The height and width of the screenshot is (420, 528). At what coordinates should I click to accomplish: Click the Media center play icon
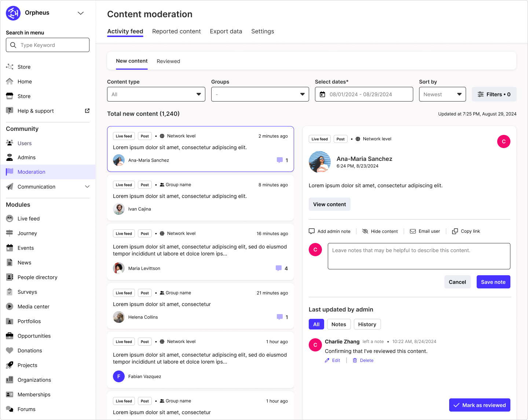tap(10, 306)
